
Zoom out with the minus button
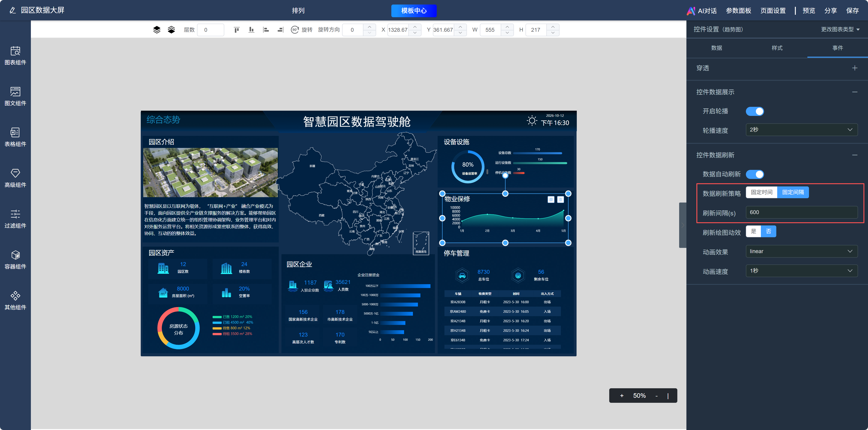pos(656,396)
